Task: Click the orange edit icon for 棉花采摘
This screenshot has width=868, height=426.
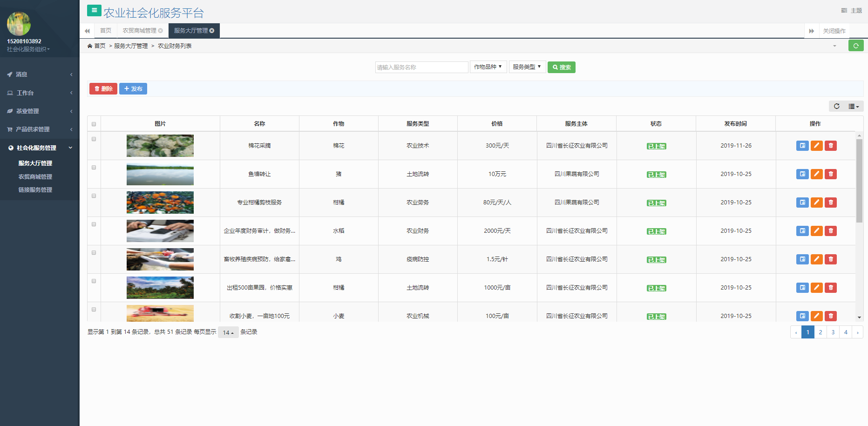Action: tap(816, 146)
